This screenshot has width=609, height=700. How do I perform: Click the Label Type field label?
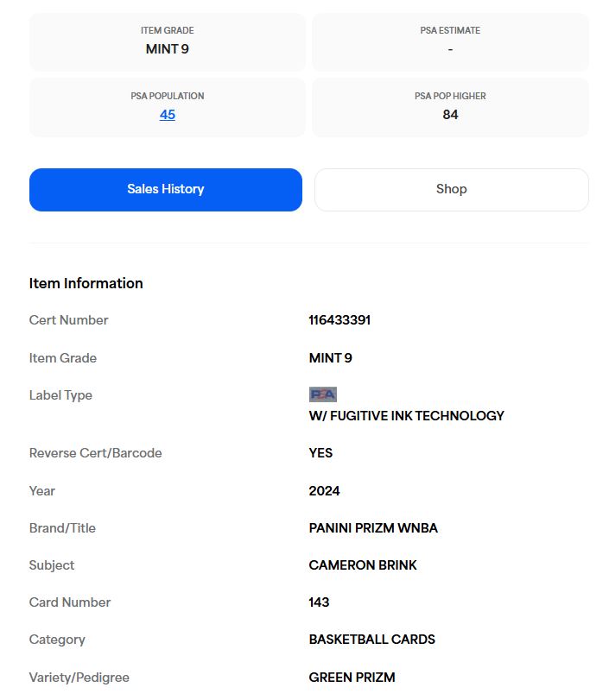coord(60,395)
